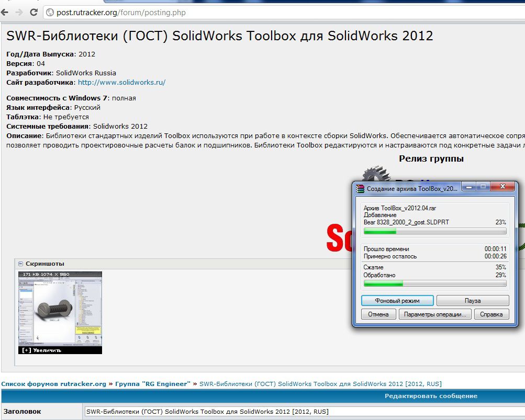525x420 pixels.
Task: Open the Список форумов rutracker.org breadcrumb
Action: coord(53,384)
